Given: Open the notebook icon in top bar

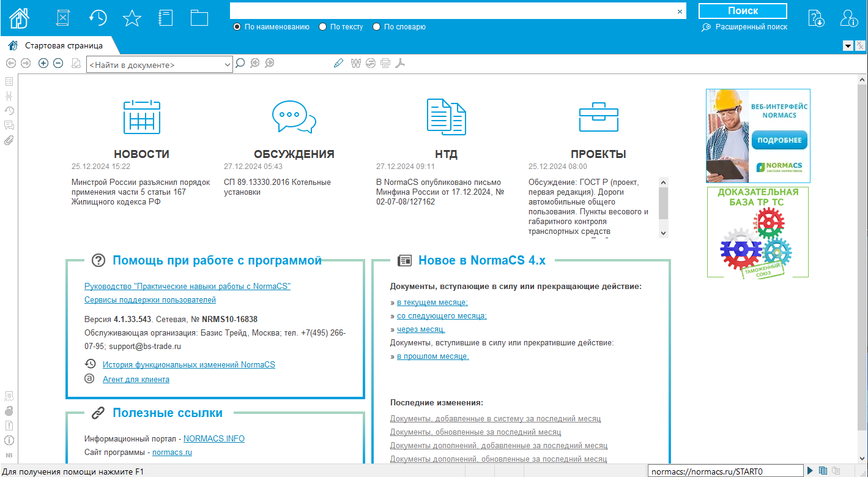Looking at the screenshot, I should pos(165,18).
